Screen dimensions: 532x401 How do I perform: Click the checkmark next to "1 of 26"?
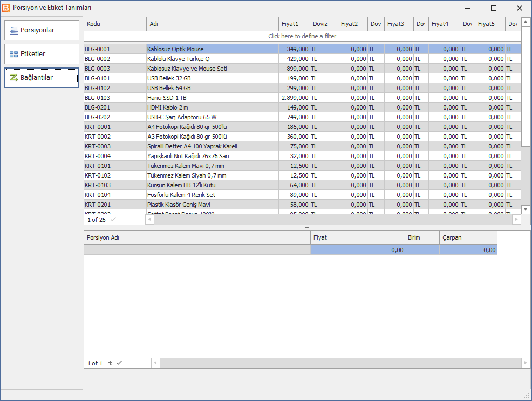(x=113, y=220)
